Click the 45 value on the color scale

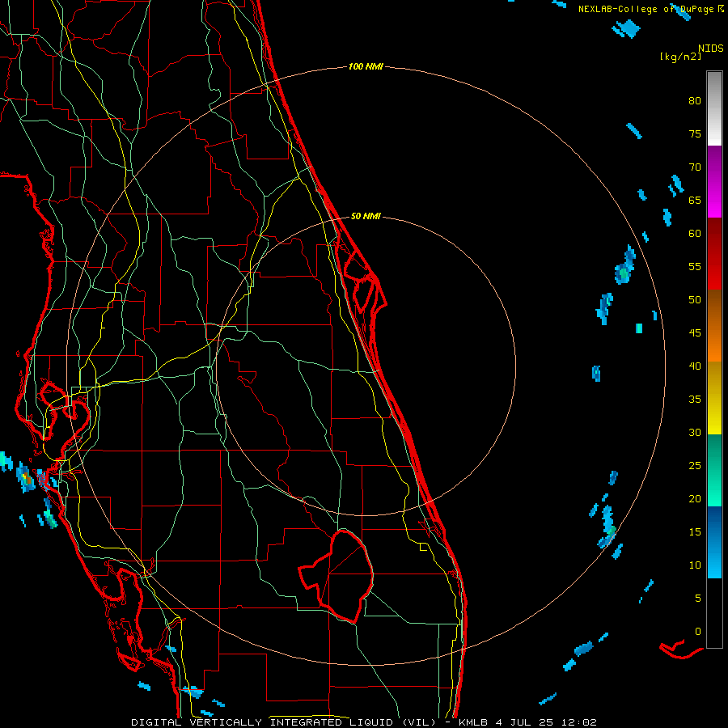[x=695, y=333]
